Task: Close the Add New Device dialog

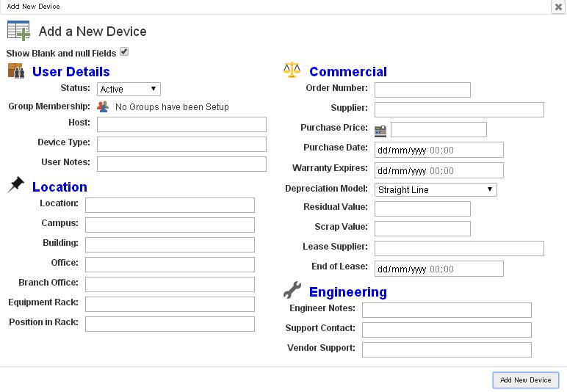Action: point(558,7)
